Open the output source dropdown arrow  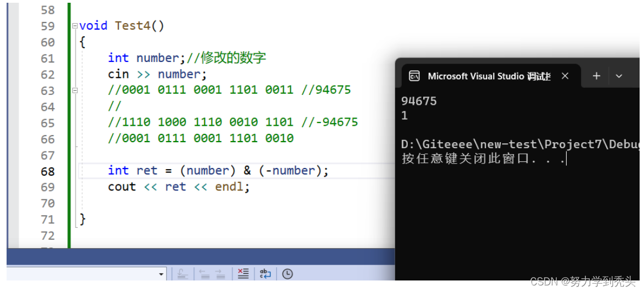tap(161, 274)
